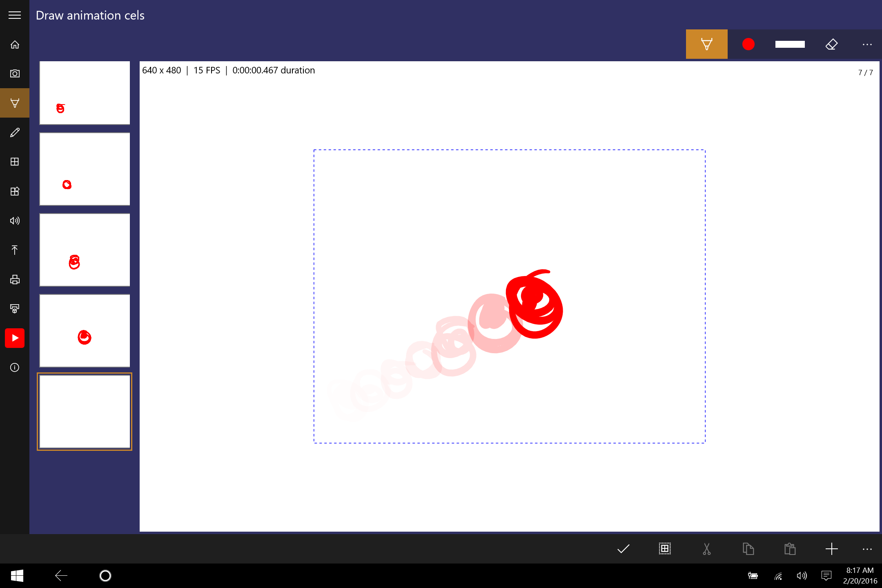Toggle onion-skin frame overlay in bottom bar
882x588 pixels.
tap(664, 549)
